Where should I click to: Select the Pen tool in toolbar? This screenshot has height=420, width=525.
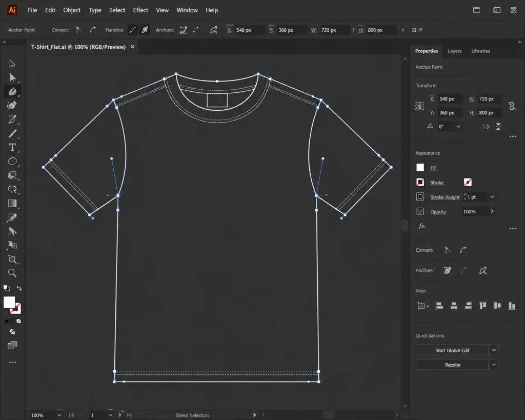[12, 91]
